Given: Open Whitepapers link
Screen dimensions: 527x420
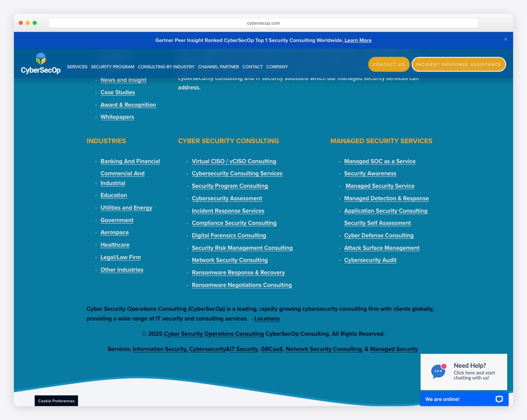Looking at the screenshot, I should 117,117.
